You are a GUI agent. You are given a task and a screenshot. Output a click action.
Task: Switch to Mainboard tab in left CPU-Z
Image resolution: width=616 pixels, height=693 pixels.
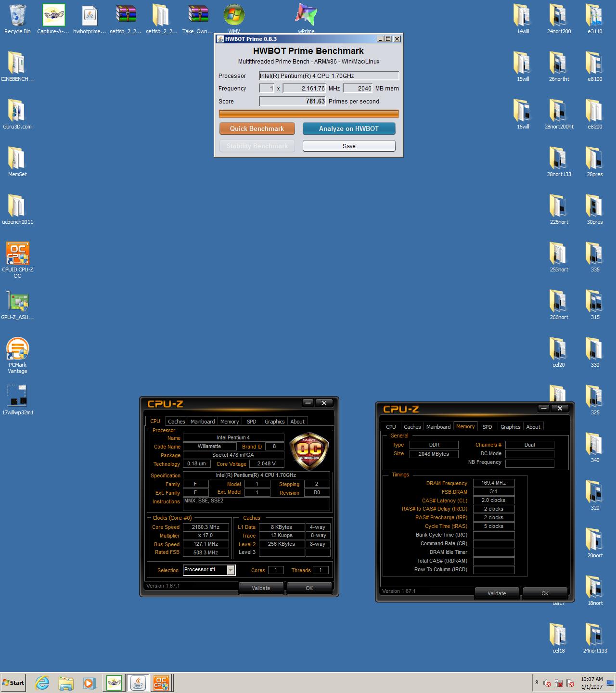(x=203, y=421)
